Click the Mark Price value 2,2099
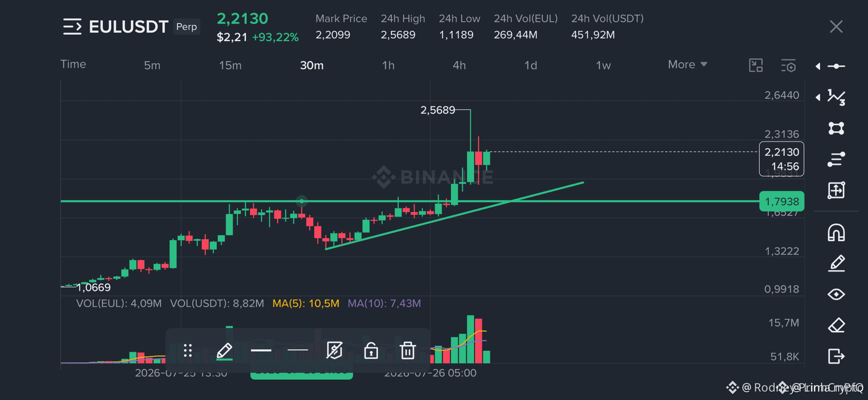The height and width of the screenshot is (400, 868). tap(333, 35)
